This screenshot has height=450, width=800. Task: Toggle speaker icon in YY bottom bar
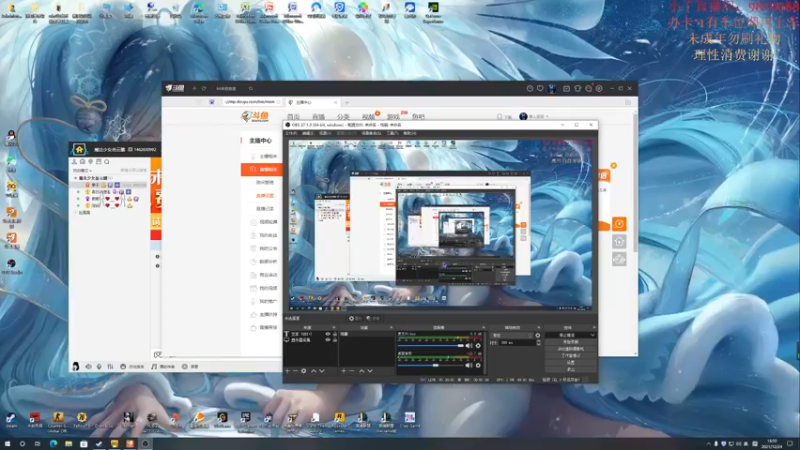click(88, 366)
